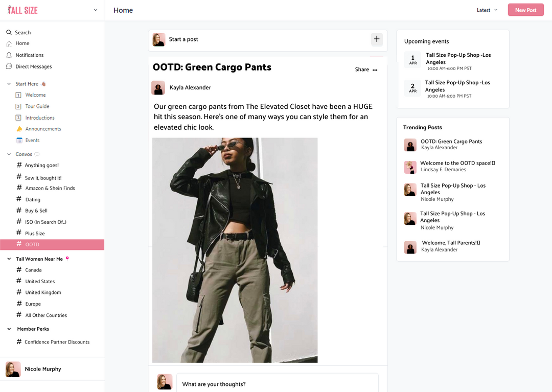Click the Home house icon
Viewport: 552px width, 392px height.
(9, 43)
